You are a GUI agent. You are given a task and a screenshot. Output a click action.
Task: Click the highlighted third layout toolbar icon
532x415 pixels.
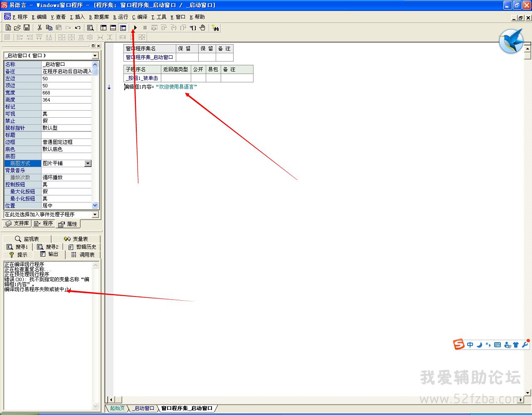(x=123, y=27)
